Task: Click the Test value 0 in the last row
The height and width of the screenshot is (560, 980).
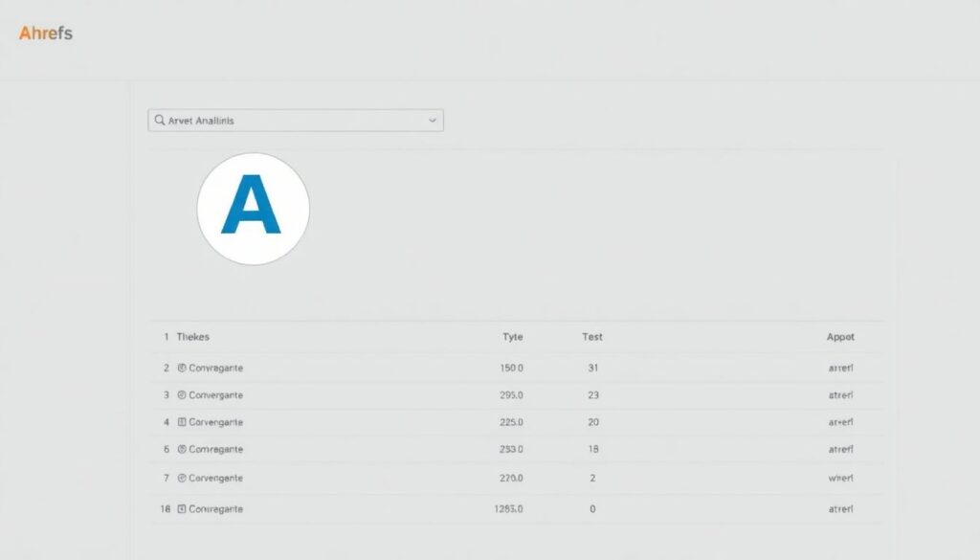Action: (592, 508)
